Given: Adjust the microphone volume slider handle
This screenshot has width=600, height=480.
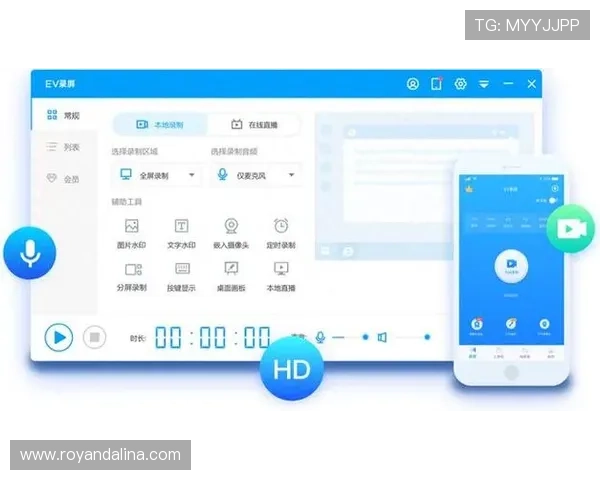Looking at the screenshot, I should (x=365, y=337).
